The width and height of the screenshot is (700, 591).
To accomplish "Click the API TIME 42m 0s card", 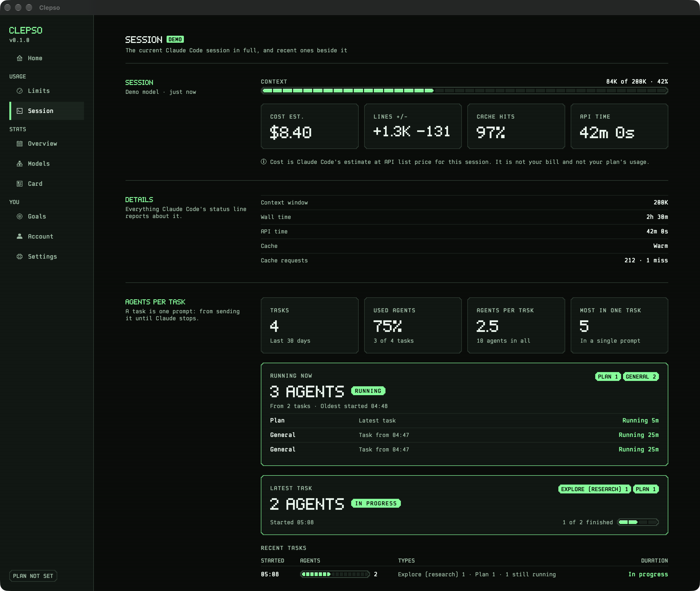I will pyautogui.click(x=619, y=126).
